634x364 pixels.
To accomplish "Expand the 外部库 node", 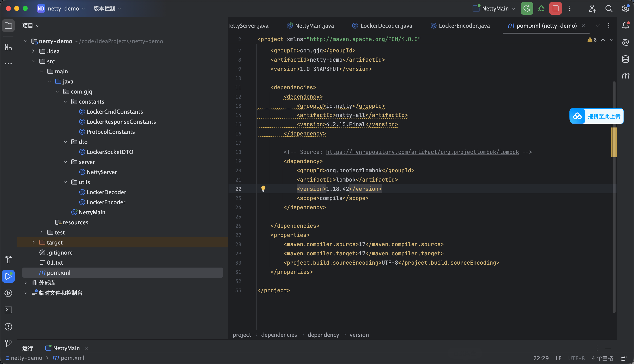I will (x=26, y=283).
